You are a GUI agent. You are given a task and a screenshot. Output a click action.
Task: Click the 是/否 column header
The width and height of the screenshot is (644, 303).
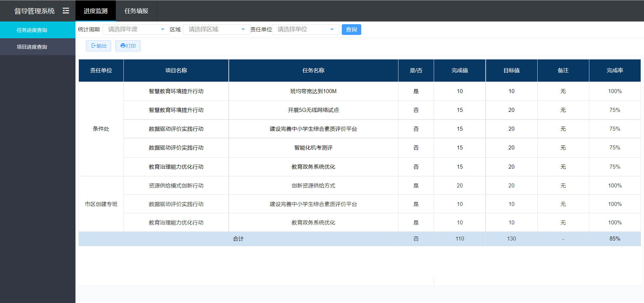point(416,71)
